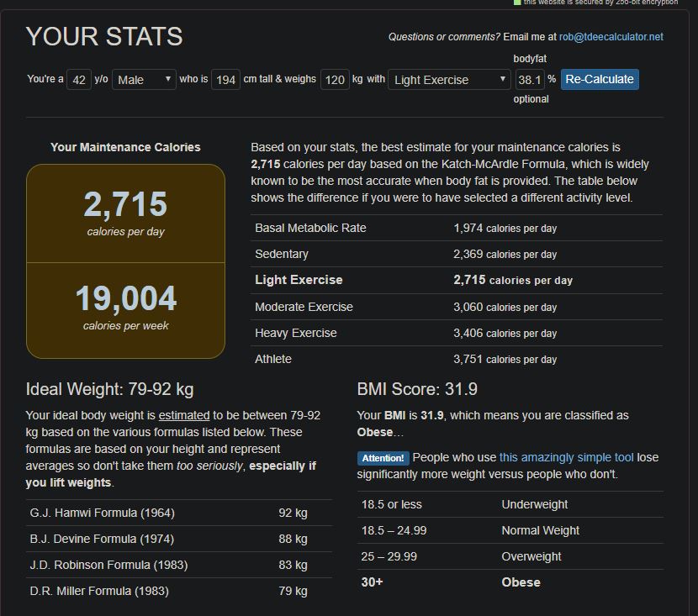The image size is (698, 616).
Task: Click the 2,715 calories per day box
Action: coord(126,213)
